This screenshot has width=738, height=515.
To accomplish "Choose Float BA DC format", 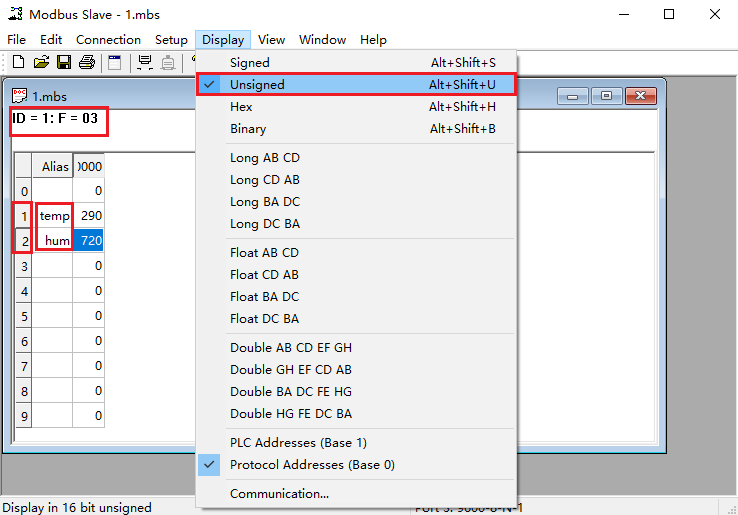I will coord(356,297).
